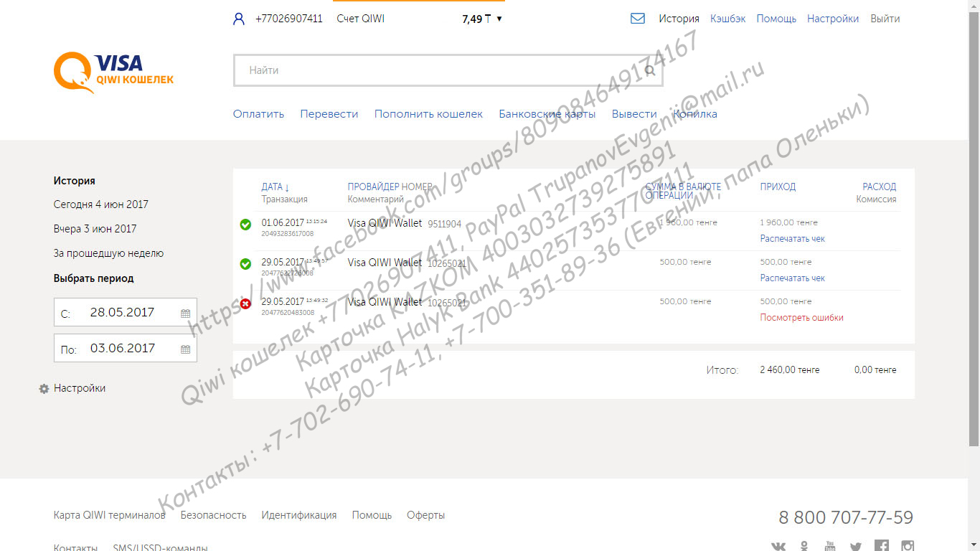The height and width of the screenshot is (551, 980).
Task: Filter history За прошедшую неделю
Action: coord(108,253)
